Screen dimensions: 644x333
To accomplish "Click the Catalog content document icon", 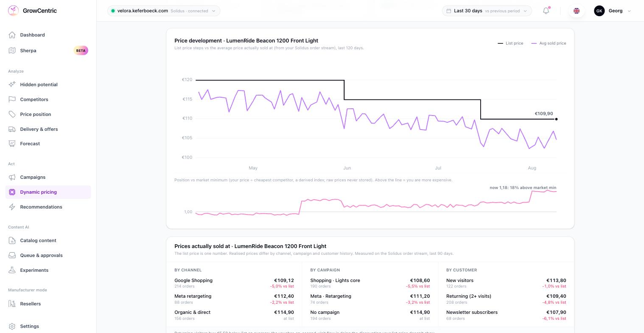I will coord(12,240).
